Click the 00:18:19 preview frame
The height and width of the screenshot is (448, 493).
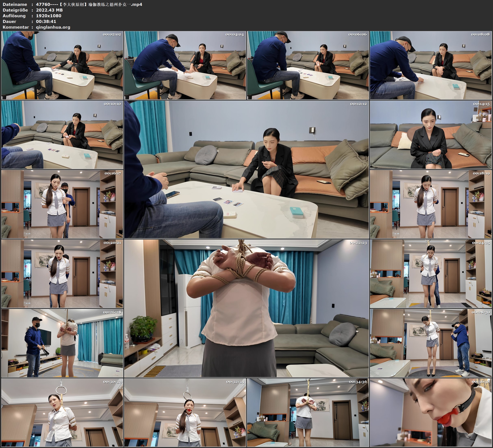point(431,204)
